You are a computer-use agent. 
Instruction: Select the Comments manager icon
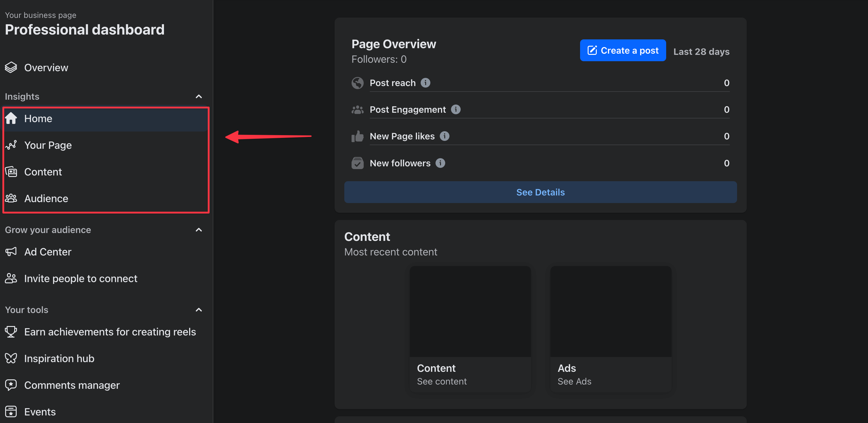(x=12, y=385)
